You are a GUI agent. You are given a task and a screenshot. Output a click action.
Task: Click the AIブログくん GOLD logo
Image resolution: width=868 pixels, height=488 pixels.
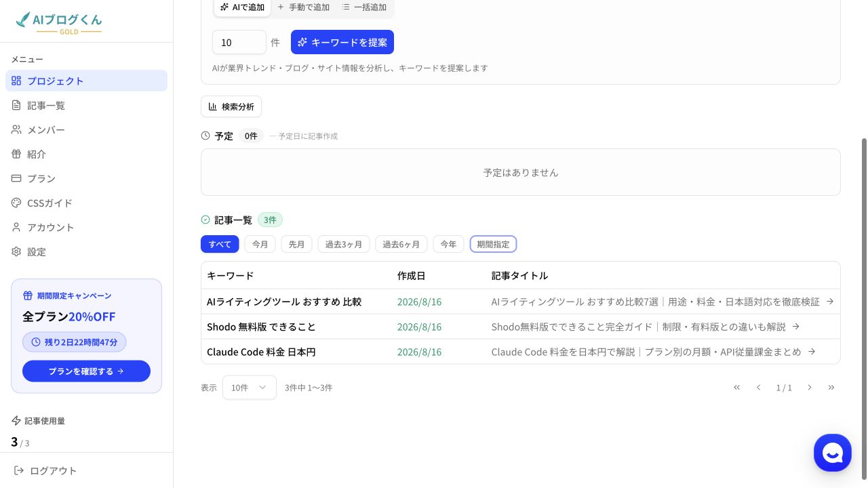click(59, 22)
